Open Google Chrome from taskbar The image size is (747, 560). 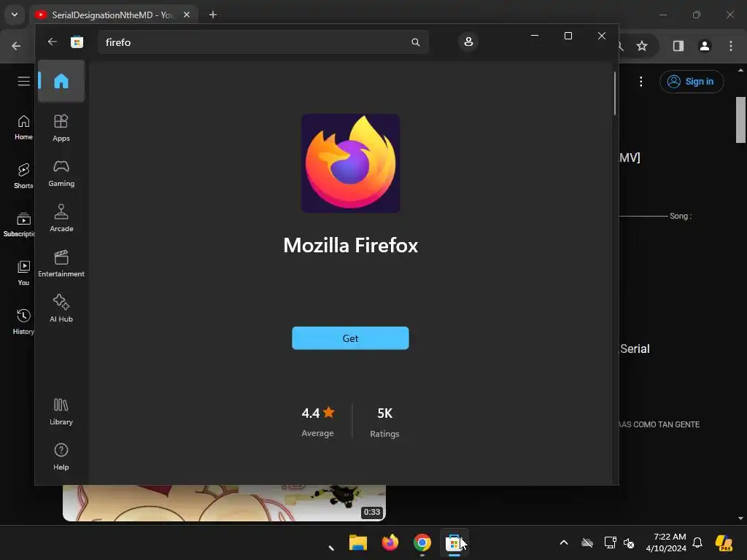tap(422, 542)
